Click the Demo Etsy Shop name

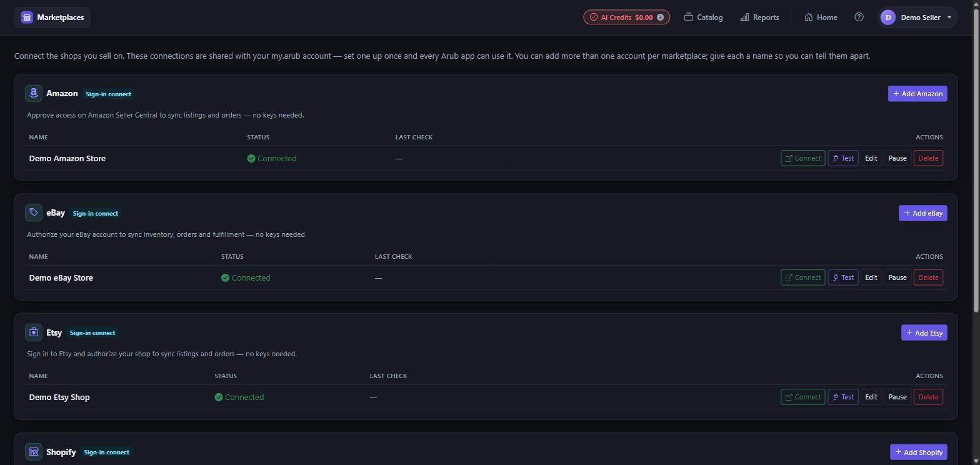59,397
